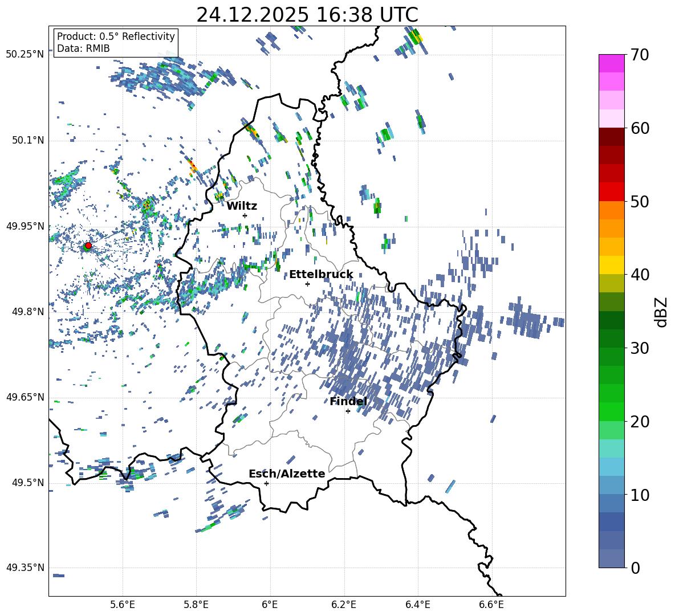Click the 49.35°N latitude label
The height and width of the screenshot is (616, 675).
coord(25,568)
